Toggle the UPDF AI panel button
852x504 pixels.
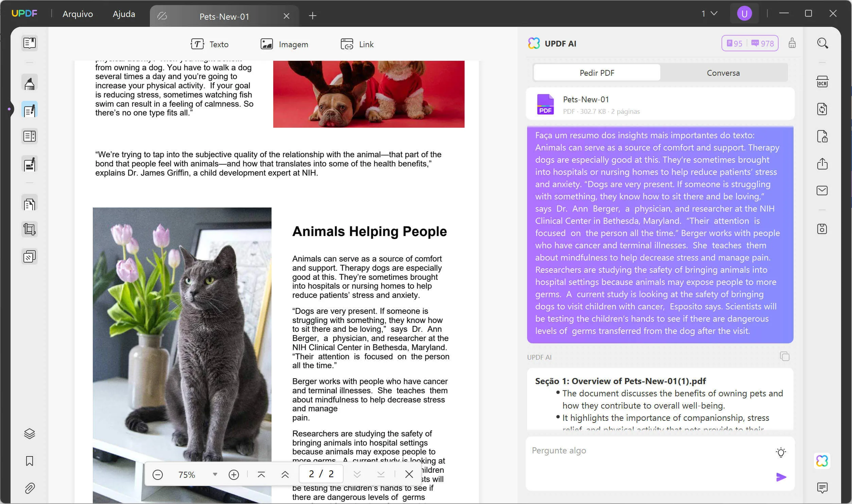point(822,461)
